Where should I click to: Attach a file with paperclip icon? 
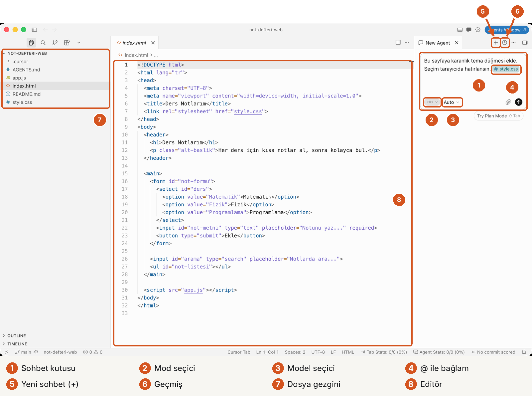pyautogui.click(x=508, y=102)
